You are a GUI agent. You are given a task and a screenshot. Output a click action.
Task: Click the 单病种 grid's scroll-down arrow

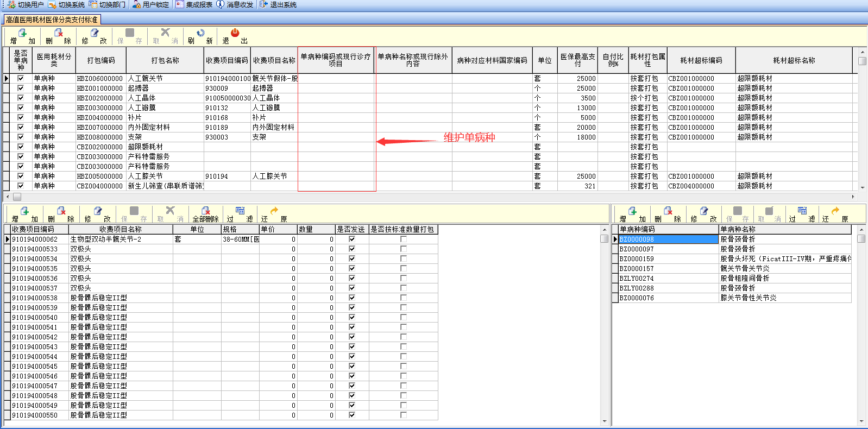(x=861, y=421)
